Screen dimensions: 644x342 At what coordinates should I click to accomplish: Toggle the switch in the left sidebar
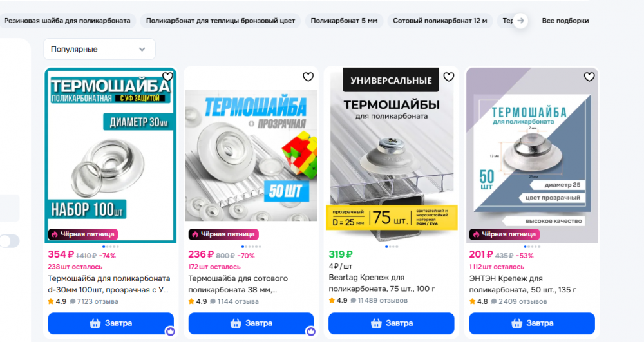[10, 241]
